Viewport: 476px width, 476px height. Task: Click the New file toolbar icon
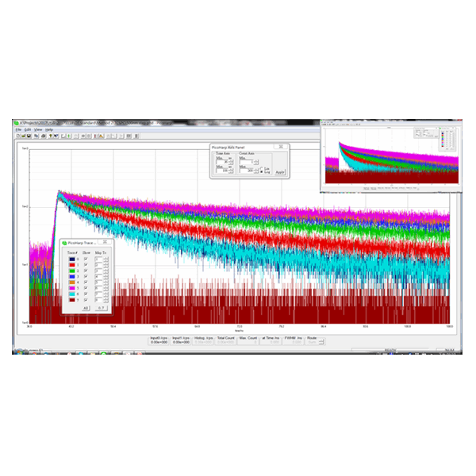click(x=17, y=136)
